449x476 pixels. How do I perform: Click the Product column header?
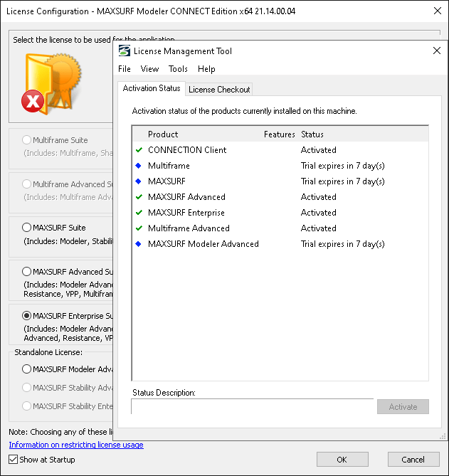(163, 134)
